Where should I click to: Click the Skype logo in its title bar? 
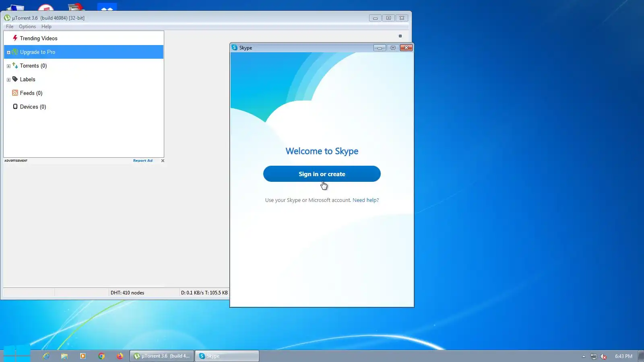pos(235,47)
